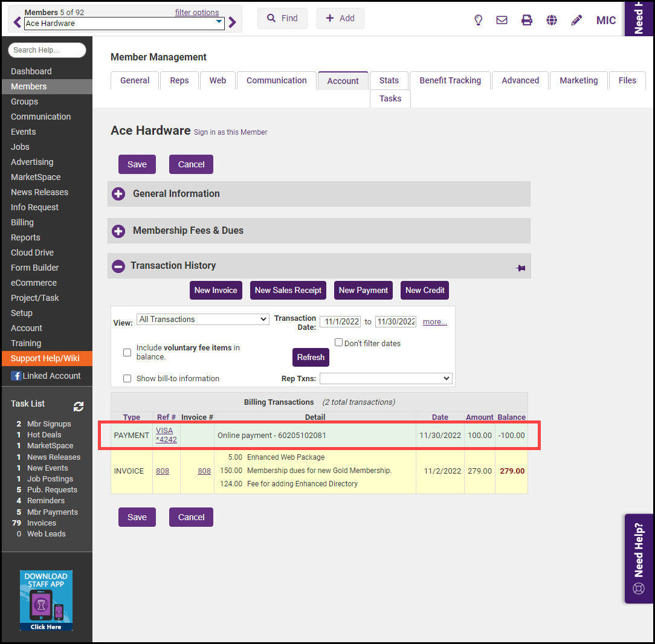Image resolution: width=655 pixels, height=644 pixels.
Task: Click the pin icon in Transaction History
Action: click(520, 268)
